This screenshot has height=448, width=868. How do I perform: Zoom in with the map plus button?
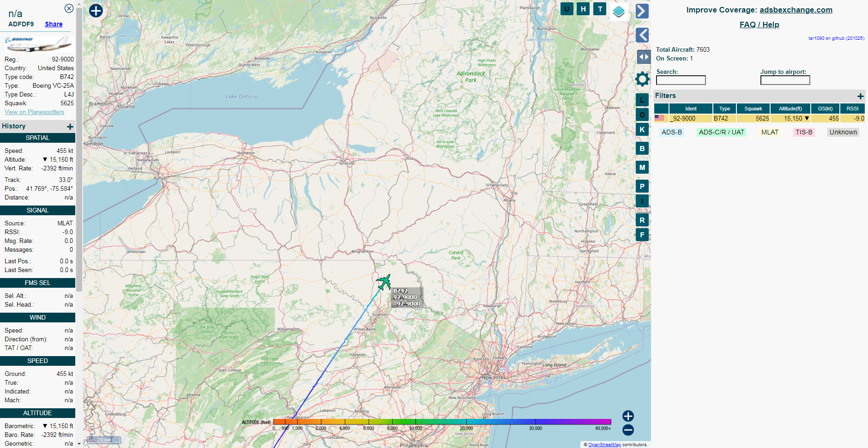tap(628, 416)
